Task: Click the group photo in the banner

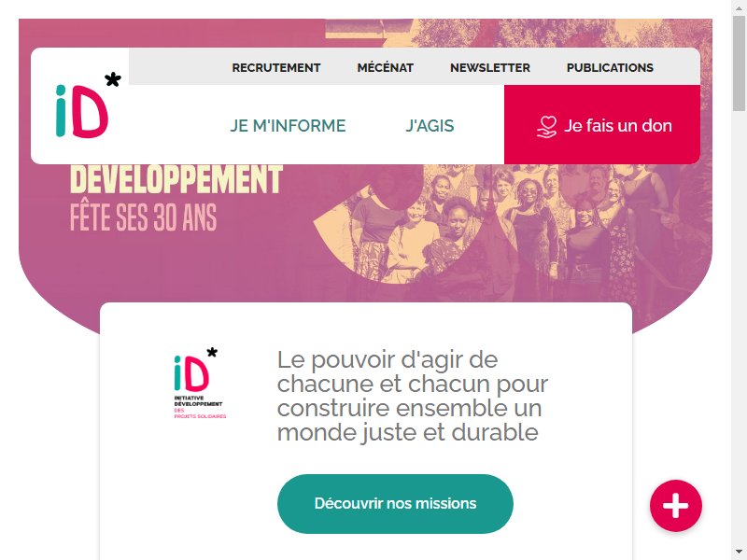Action: pyautogui.click(x=512, y=233)
